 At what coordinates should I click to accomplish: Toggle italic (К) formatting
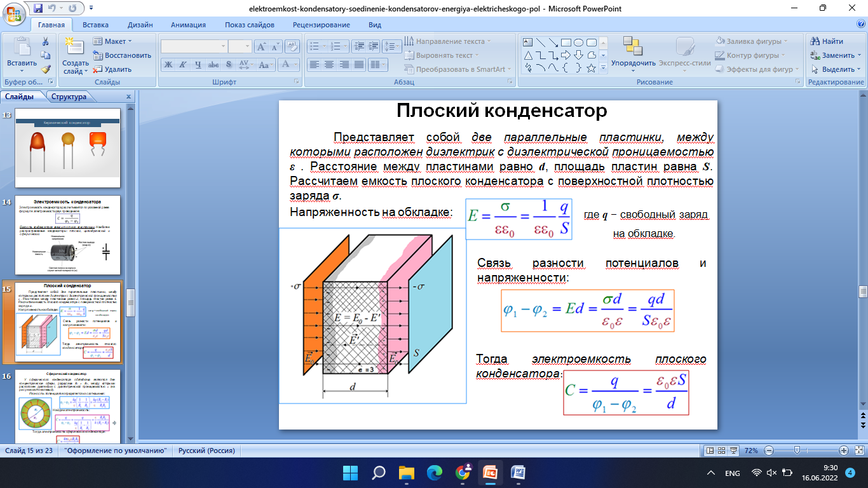point(183,64)
